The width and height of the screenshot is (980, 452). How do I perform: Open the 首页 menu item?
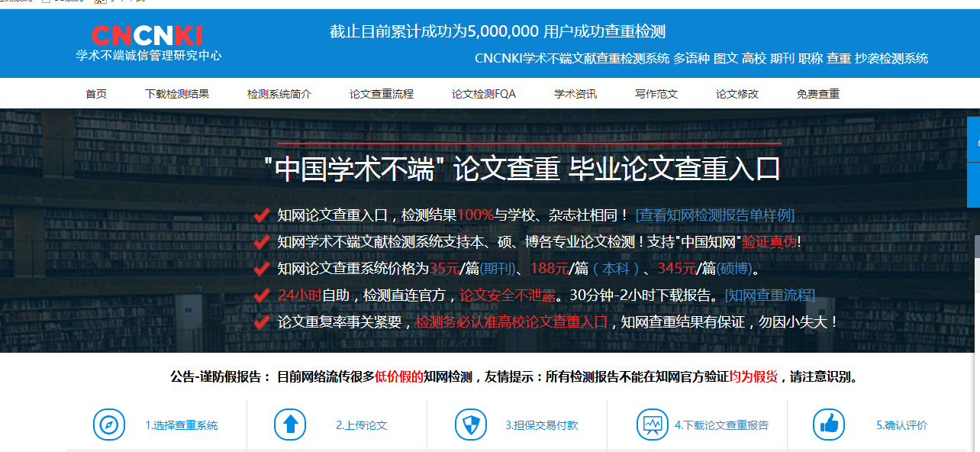tap(96, 94)
